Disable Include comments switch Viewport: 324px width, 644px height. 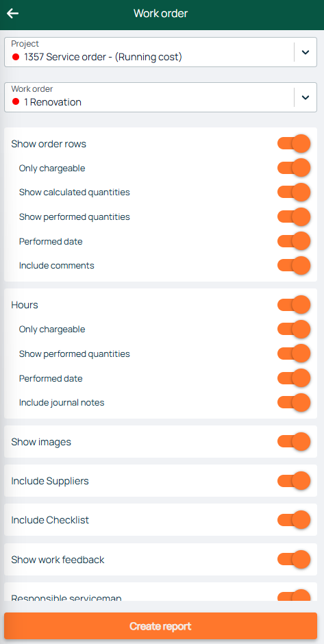pos(294,265)
